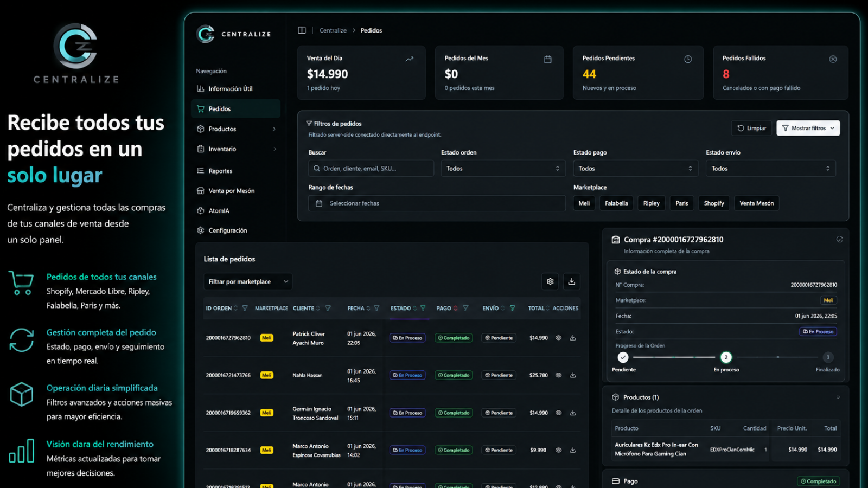Toggle the sidebar panel icon beside Centralize breadcrumb
The image size is (868, 488).
[302, 30]
